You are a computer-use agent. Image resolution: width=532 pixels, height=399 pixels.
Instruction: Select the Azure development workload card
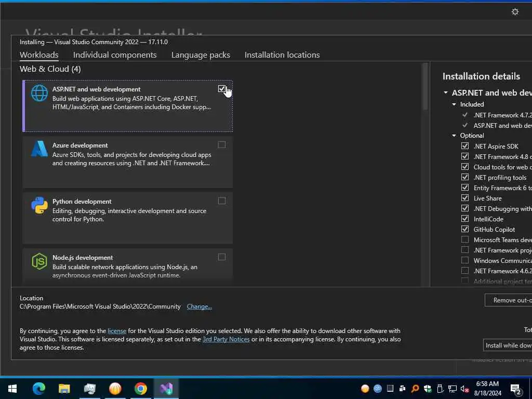[x=128, y=162]
